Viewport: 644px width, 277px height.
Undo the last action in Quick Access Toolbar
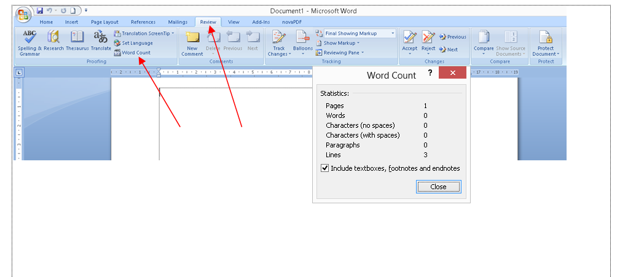point(50,10)
